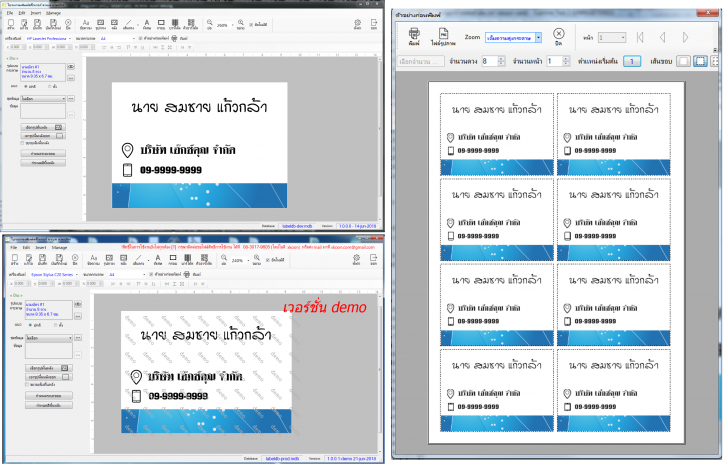This screenshot has height=468, width=728.
Task: Insert text object via top editor toolbar
Action: [86, 24]
